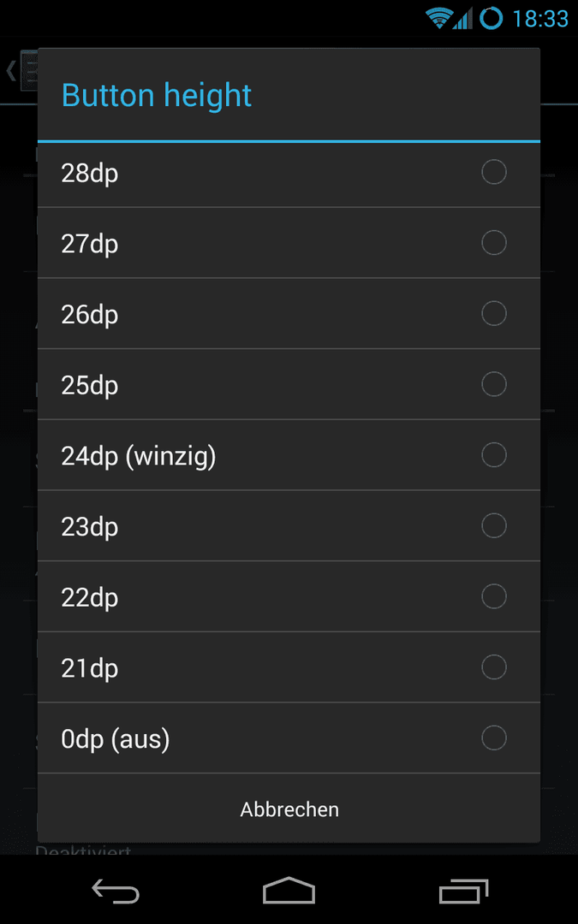Tap the 18:33 clock in status bar

pyautogui.click(x=539, y=19)
